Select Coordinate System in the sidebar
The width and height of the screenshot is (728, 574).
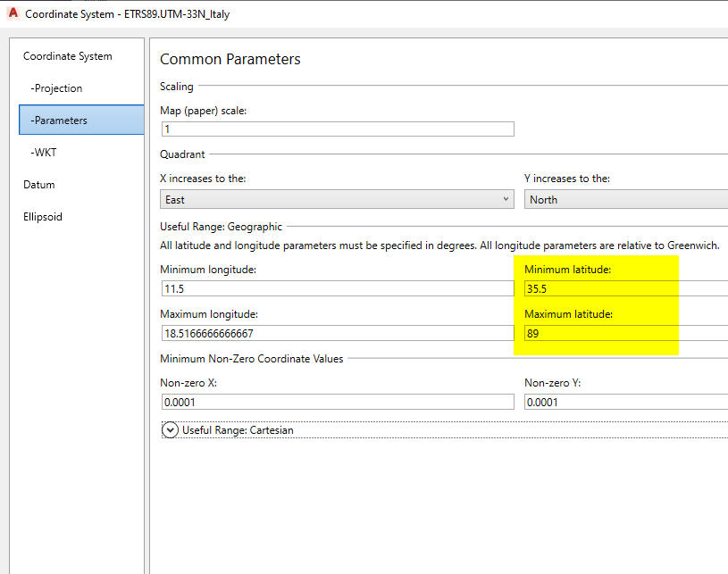pyautogui.click(x=68, y=56)
